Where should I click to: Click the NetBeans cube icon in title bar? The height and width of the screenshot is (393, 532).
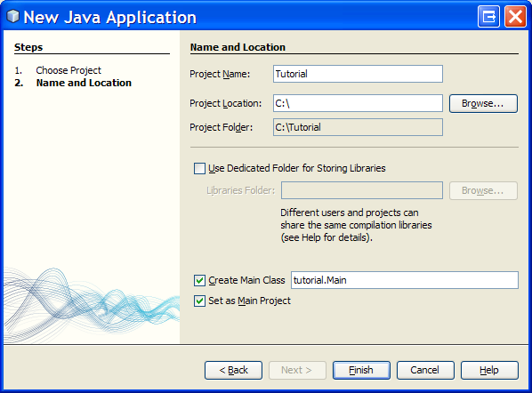pyautogui.click(x=12, y=16)
